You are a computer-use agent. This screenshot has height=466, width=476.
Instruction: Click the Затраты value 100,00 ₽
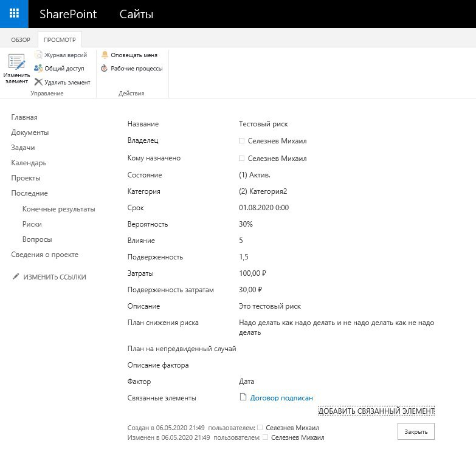pos(252,273)
